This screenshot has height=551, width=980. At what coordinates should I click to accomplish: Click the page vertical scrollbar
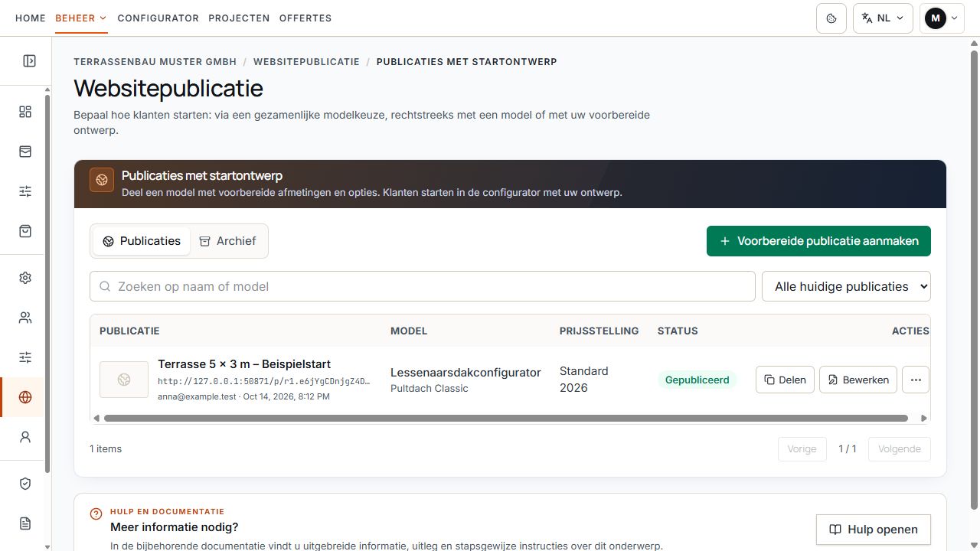(x=974, y=279)
